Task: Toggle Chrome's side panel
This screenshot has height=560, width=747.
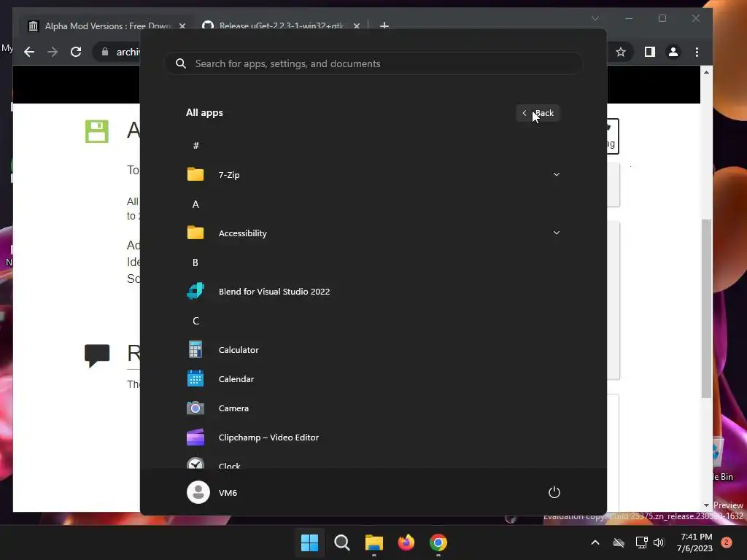Action: coord(650,52)
